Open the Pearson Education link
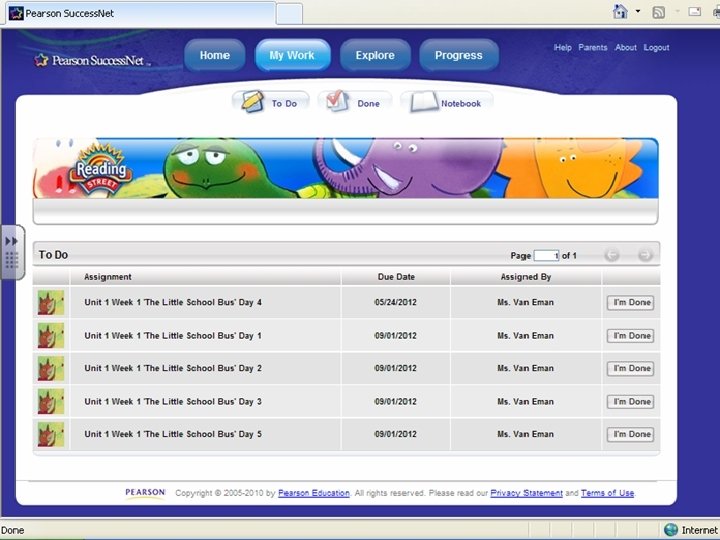The width and height of the screenshot is (720, 540). pyautogui.click(x=314, y=493)
